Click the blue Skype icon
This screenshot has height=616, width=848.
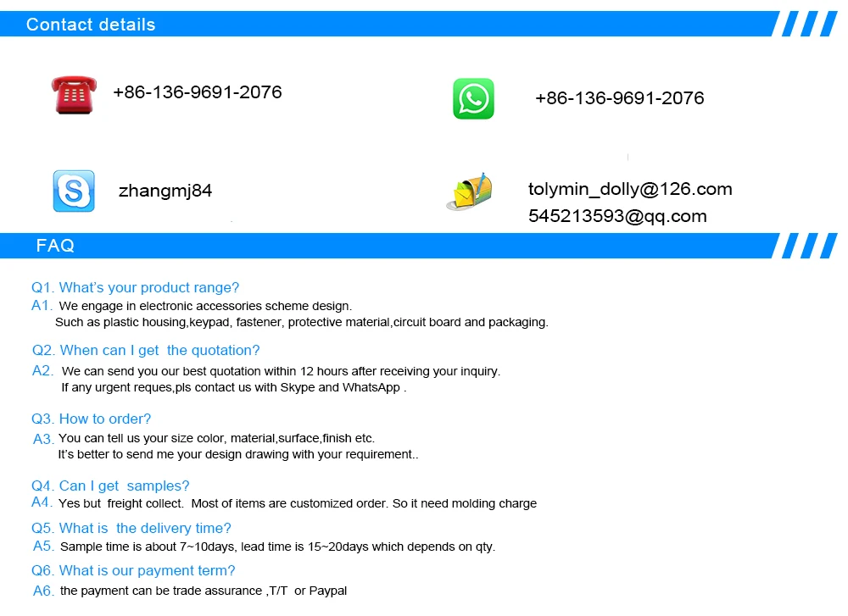tap(74, 191)
